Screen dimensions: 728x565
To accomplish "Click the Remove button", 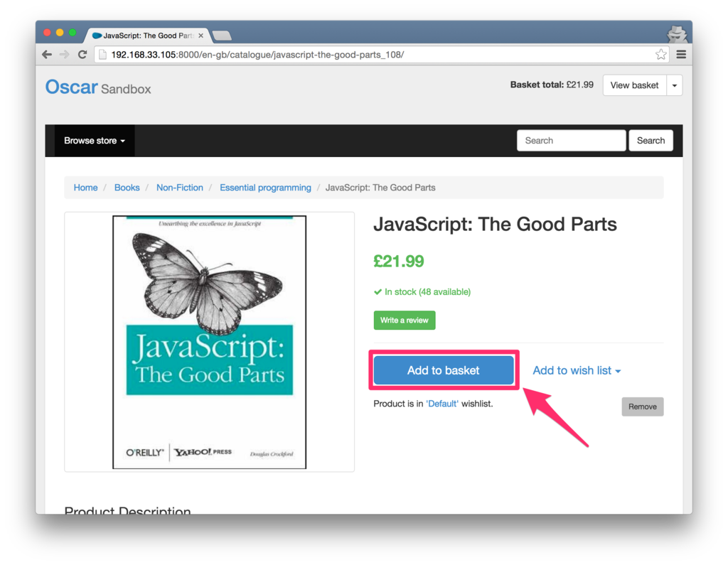I will pyautogui.click(x=643, y=407).
